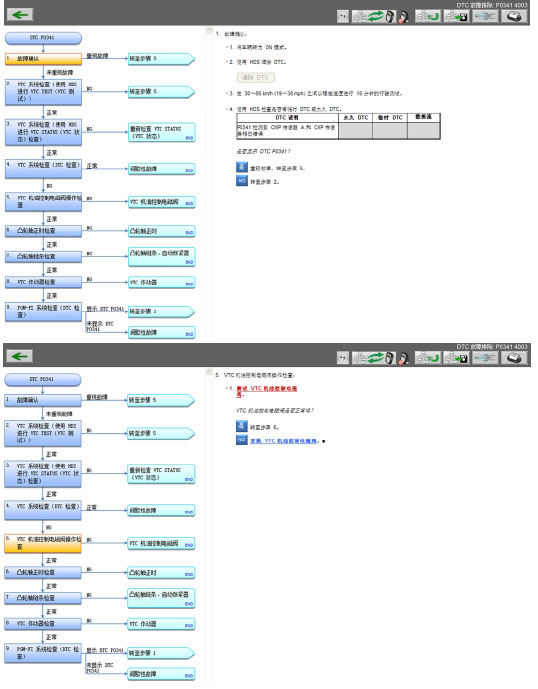Screen dimensions: 538x689
Task: Select step 5 VTC solenoid check in bottom flowchart
Action: point(43,543)
